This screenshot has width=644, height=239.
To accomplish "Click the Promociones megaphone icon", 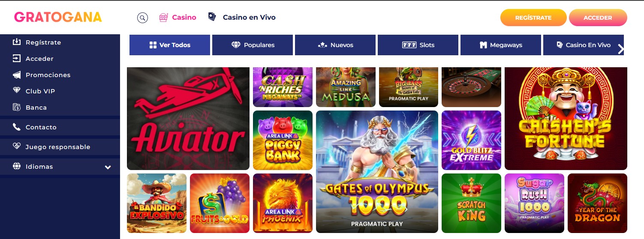I will click(17, 75).
